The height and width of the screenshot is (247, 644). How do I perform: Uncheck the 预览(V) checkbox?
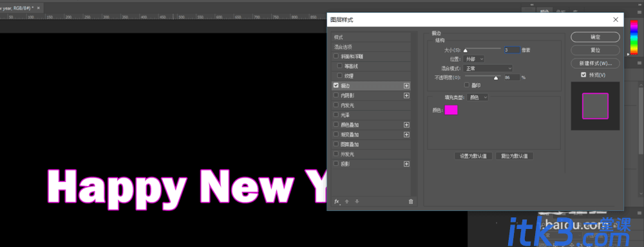tap(583, 75)
